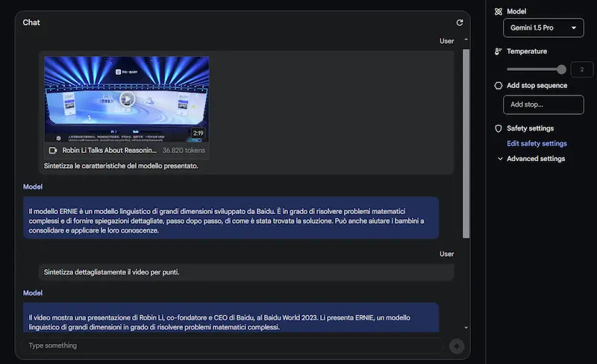This screenshot has height=364, width=597.
Task: Click the refresh chat icon
Action: (460, 23)
